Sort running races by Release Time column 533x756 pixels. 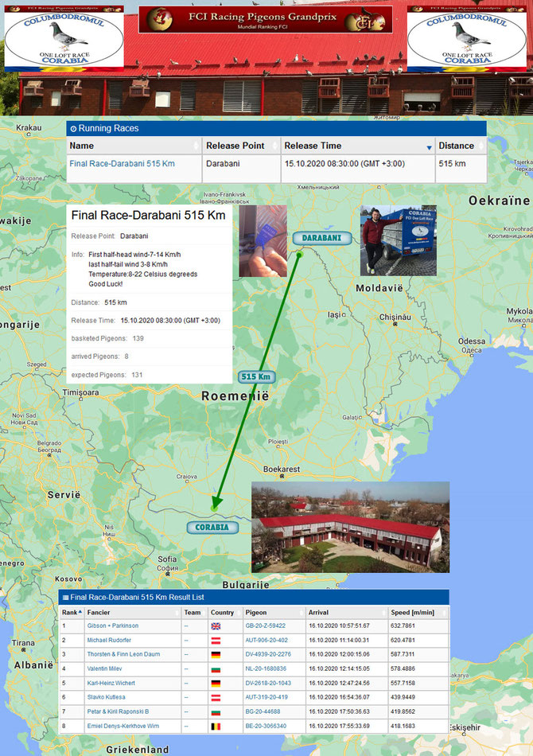(x=358, y=146)
